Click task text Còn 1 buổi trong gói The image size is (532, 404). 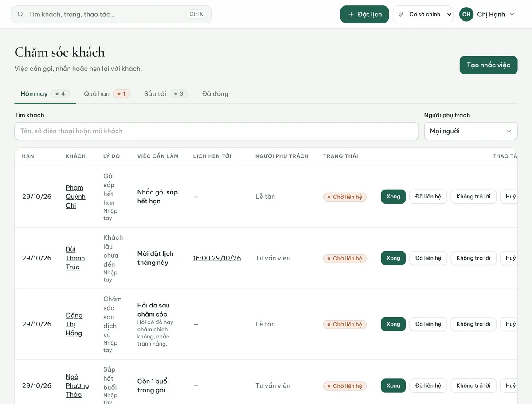coord(153,385)
